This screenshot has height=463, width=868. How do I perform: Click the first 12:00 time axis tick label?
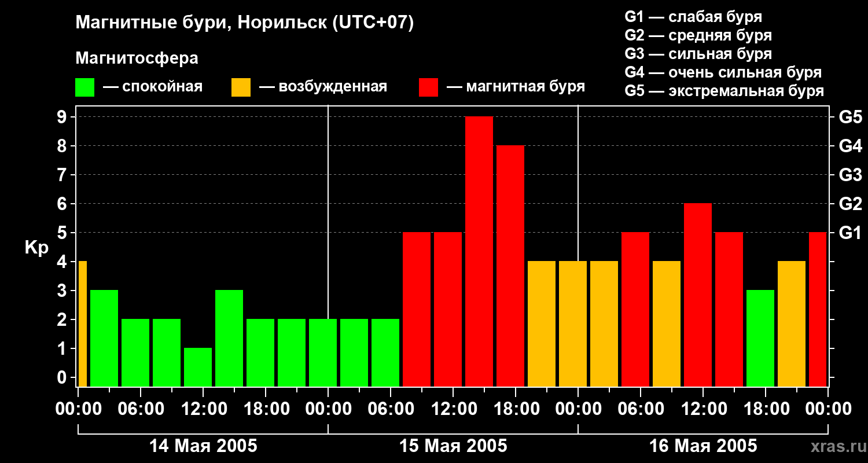(203, 409)
